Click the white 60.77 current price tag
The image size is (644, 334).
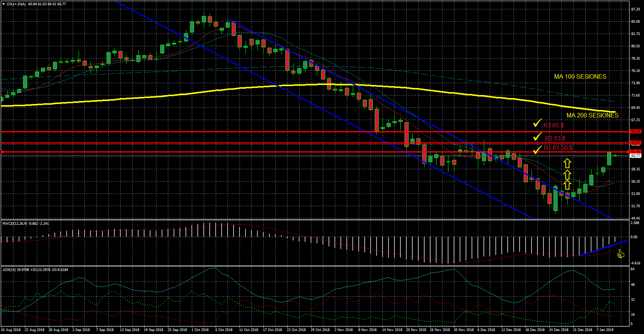(x=635, y=156)
